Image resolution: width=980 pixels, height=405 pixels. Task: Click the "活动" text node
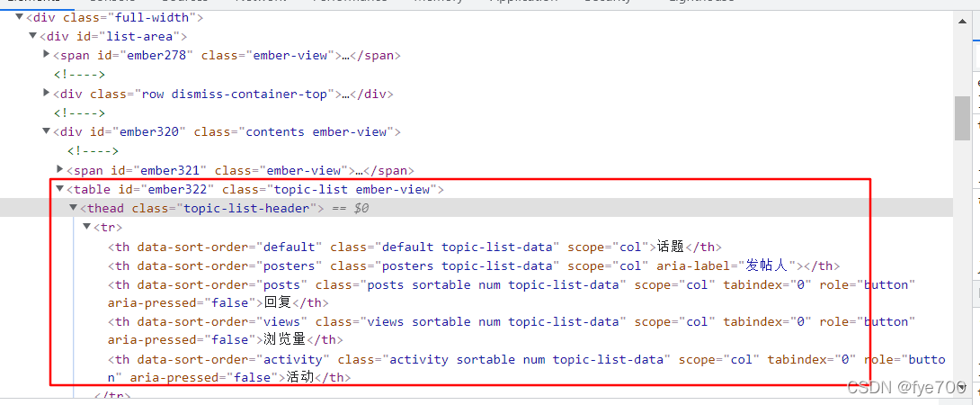[300, 377]
